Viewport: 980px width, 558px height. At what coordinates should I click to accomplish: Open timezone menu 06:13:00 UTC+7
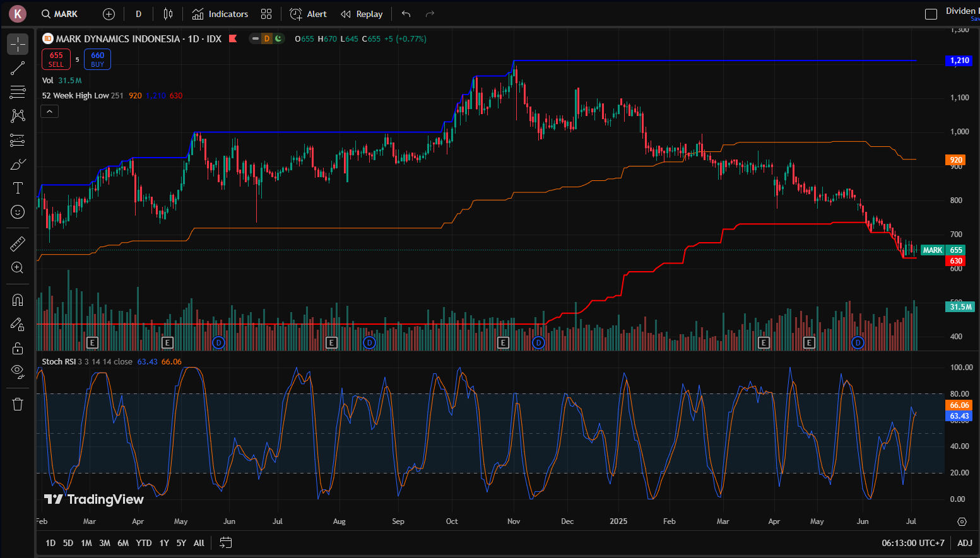[913, 543]
